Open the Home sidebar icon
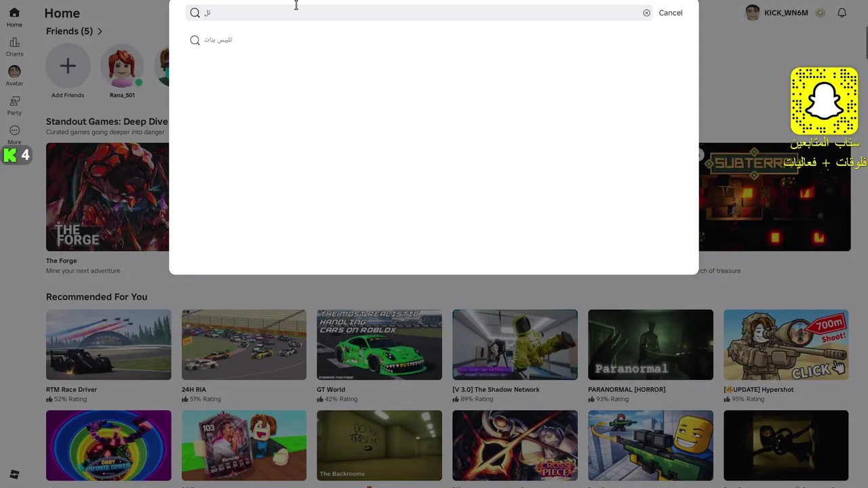Viewport: 868px width, 488px height. [x=14, y=13]
